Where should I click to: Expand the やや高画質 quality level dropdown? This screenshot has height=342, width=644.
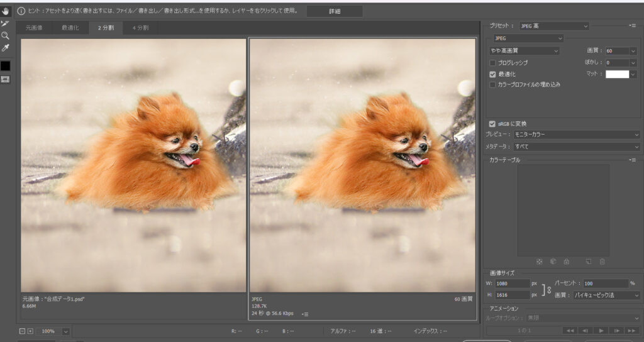525,50
